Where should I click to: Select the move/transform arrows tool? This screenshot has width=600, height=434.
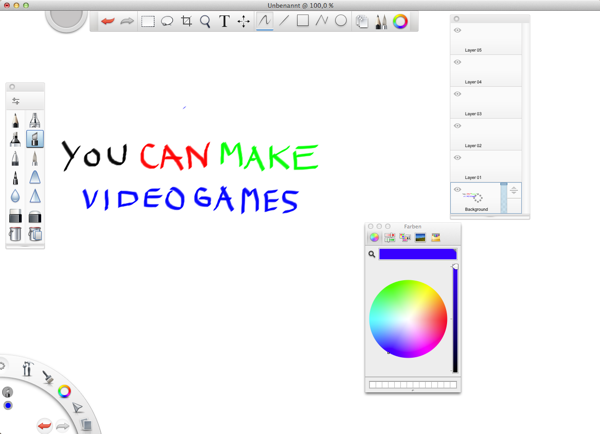[x=243, y=21]
